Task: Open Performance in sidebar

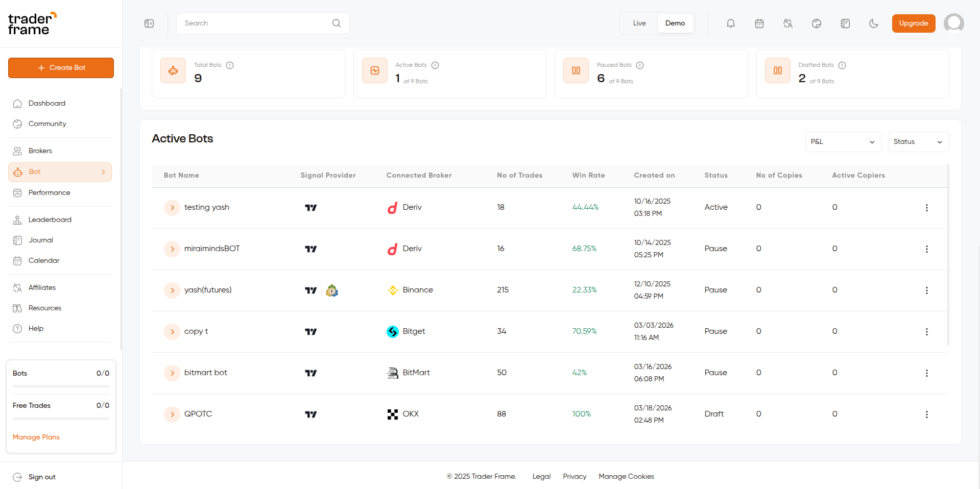Action: (x=60, y=193)
